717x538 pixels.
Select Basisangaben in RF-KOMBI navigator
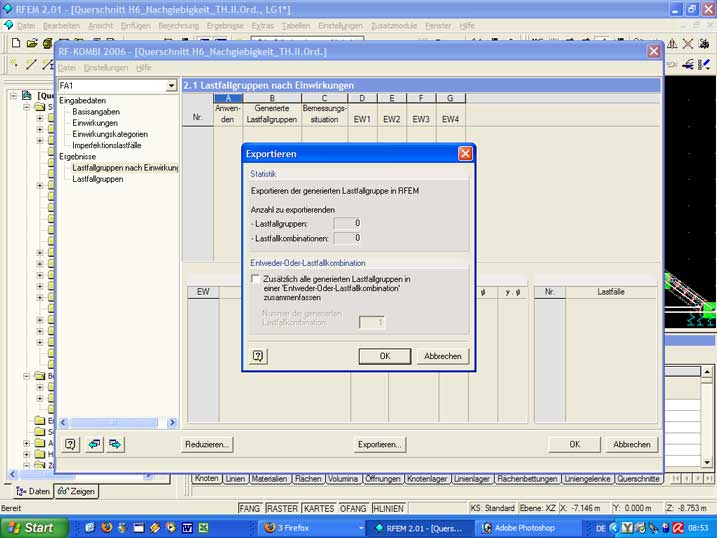pos(96,112)
